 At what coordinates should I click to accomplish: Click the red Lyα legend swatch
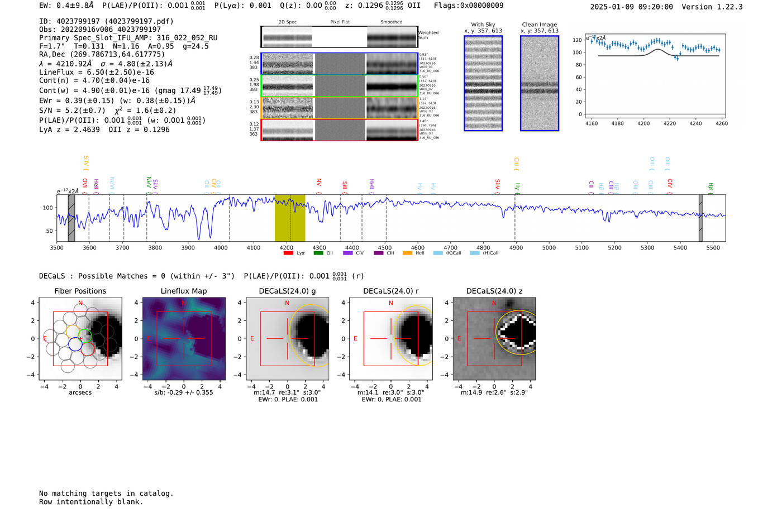click(288, 253)
